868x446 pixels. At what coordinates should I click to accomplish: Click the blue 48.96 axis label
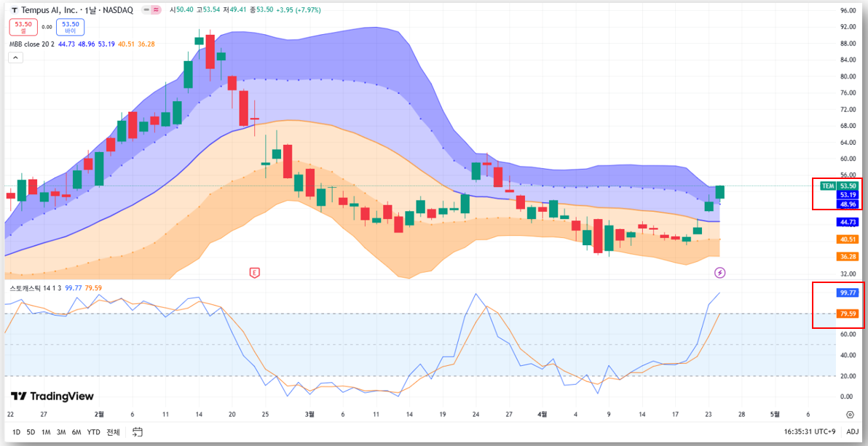tap(848, 204)
